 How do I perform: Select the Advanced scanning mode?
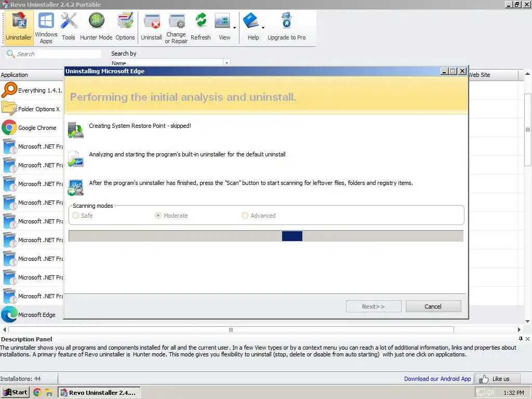[259, 216]
